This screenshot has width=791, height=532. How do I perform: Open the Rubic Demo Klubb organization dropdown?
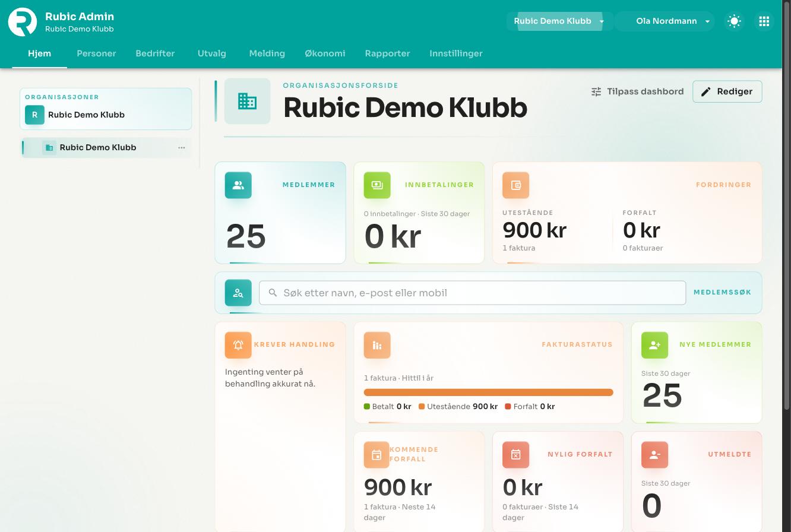coord(559,21)
